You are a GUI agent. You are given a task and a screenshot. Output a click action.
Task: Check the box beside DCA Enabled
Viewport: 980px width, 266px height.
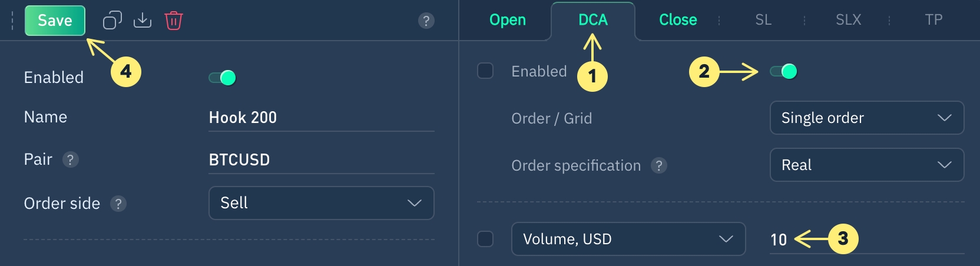pyautogui.click(x=485, y=71)
